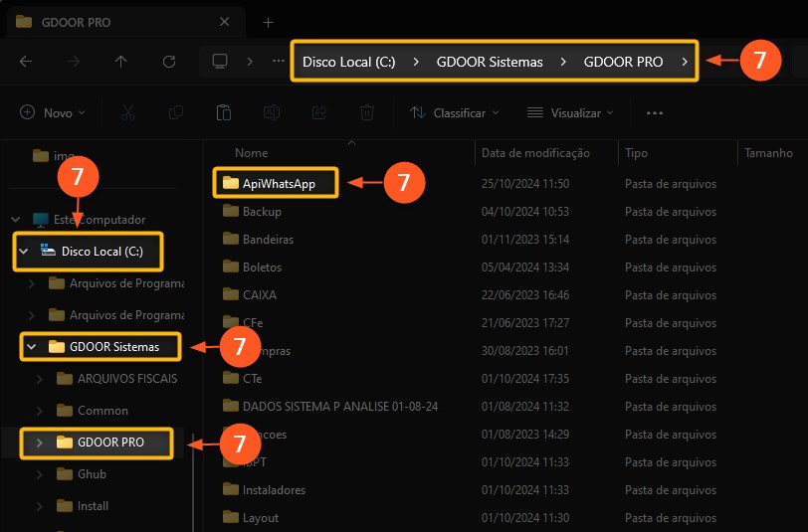Screen dimensions: 808x532
Task: Click the Share icon in toolbar
Action: (x=319, y=113)
